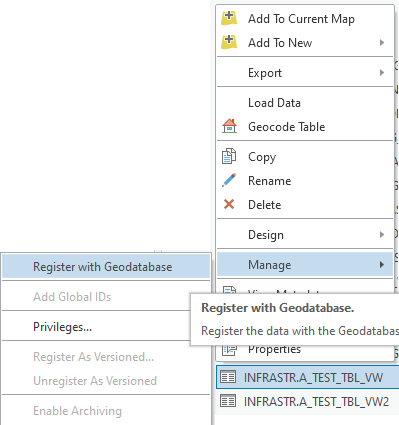Image resolution: width=399 pixels, height=425 pixels.
Task: Click table icon beside INFRASTR.A_TEST_TBL_VW
Action: pos(228,377)
